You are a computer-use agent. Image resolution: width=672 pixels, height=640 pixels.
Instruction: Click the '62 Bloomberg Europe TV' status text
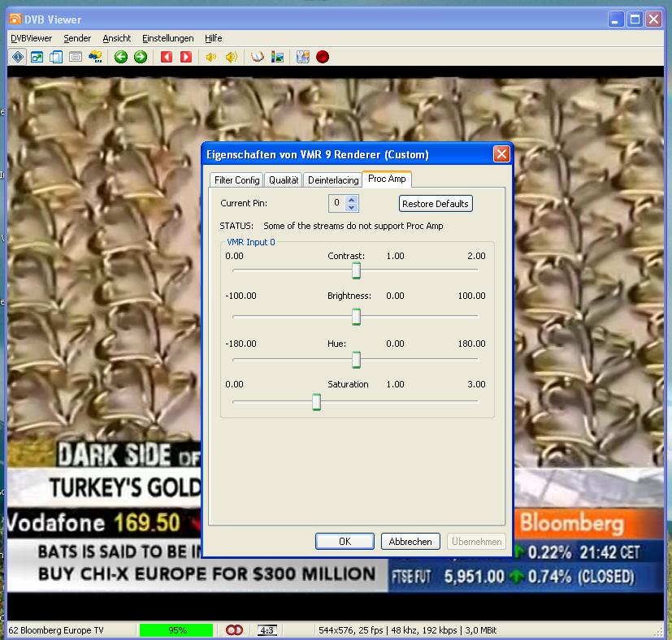coord(56,630)
